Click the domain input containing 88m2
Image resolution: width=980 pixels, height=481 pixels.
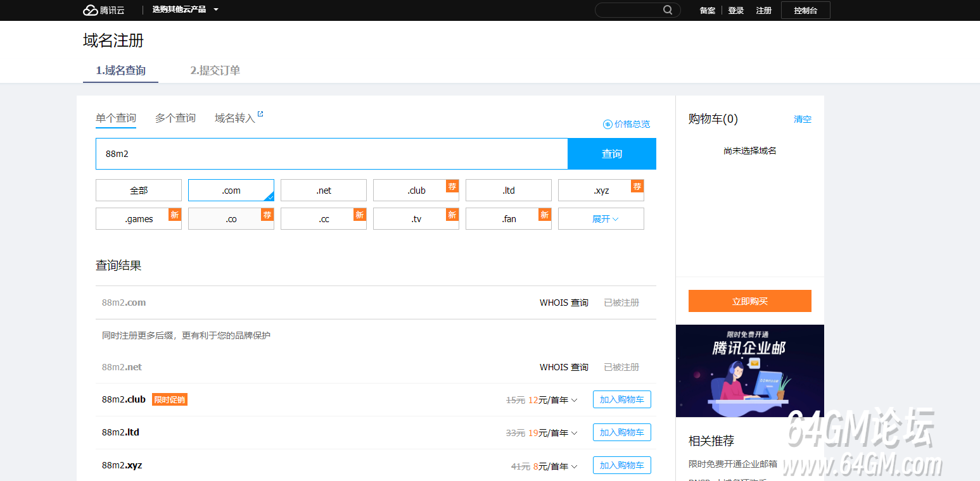(x=331, y=154)
